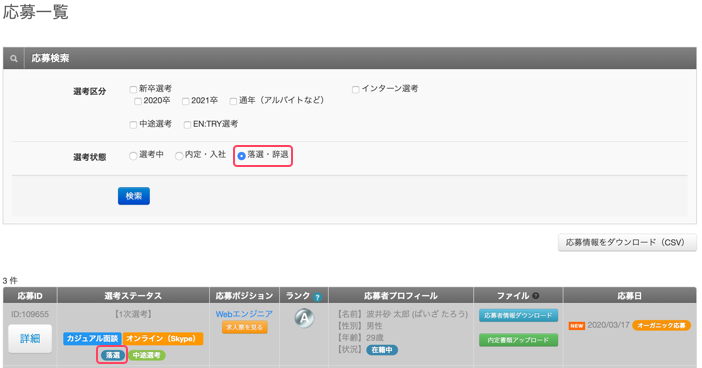Click the オーガニック応募 badge
Screen dimensions: 702x368
click(661, 325)
